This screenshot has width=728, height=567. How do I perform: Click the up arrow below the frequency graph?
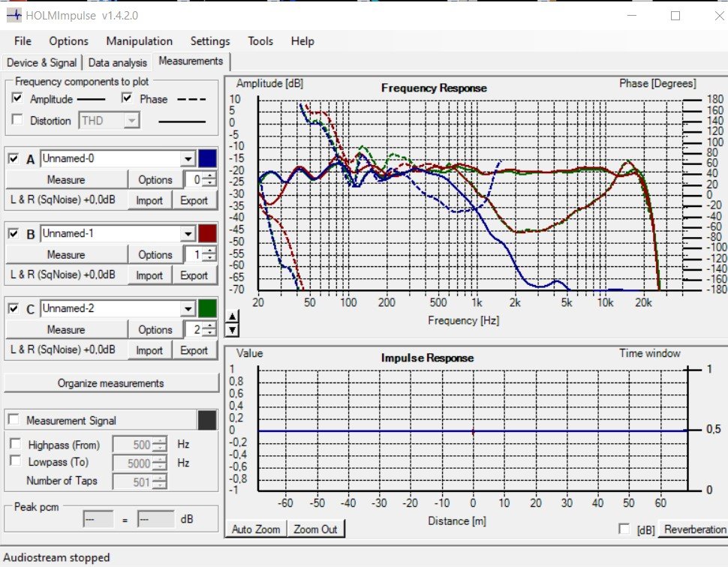point(232,316)
